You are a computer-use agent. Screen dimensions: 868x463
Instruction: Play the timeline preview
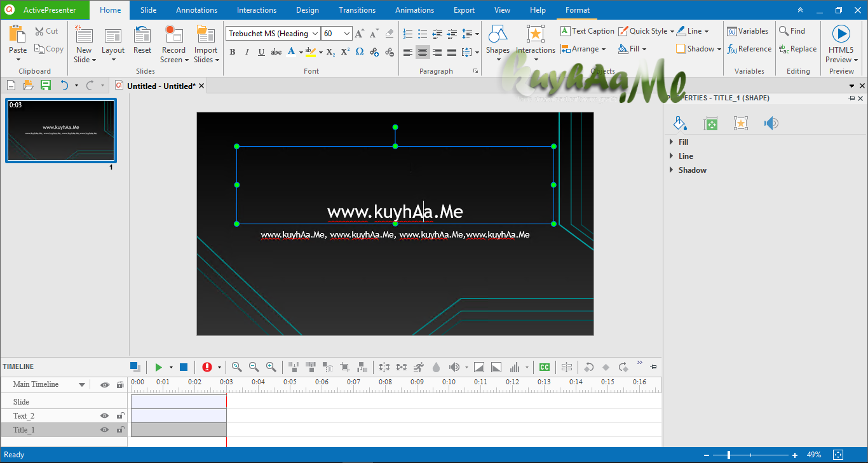[x=158, y=367]
